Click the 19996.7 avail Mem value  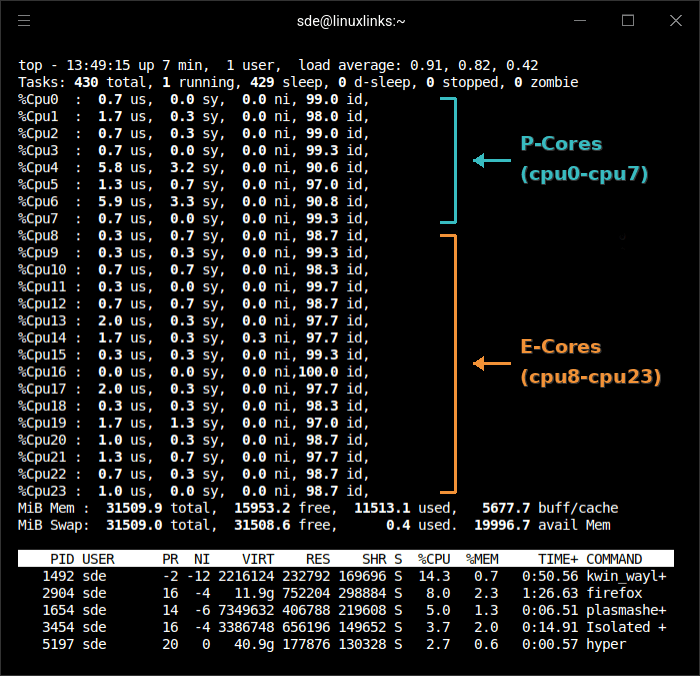click(502, 526)
